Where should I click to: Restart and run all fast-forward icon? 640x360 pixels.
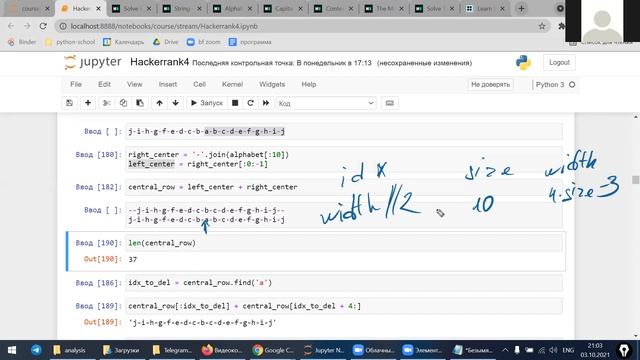tap(266, 103)
